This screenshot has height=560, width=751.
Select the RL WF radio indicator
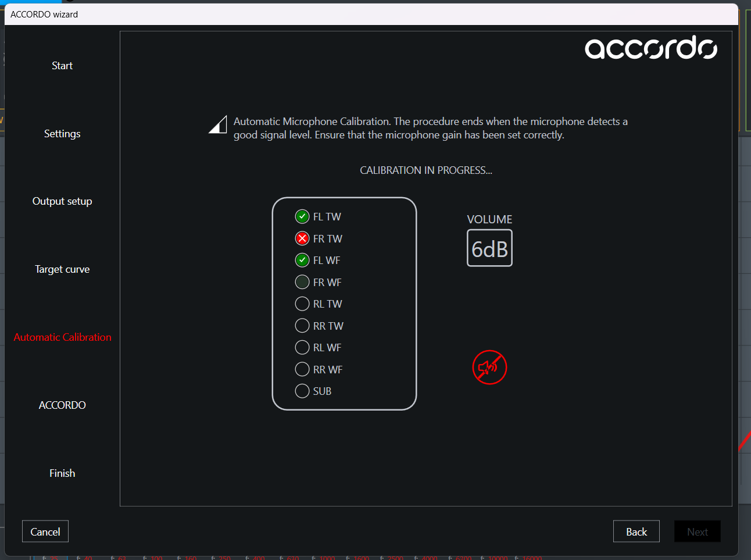tap(302, 347)
